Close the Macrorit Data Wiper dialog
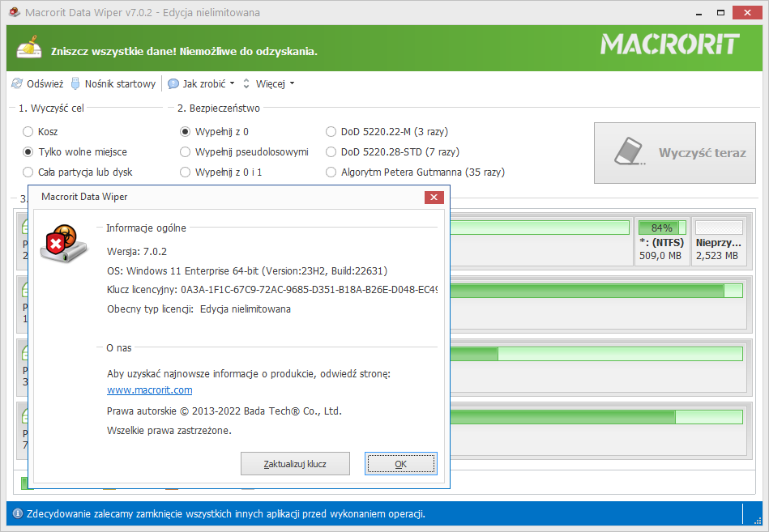Image resolution: width=769 pixels, height=532 pixels. (x=434, y=197)
